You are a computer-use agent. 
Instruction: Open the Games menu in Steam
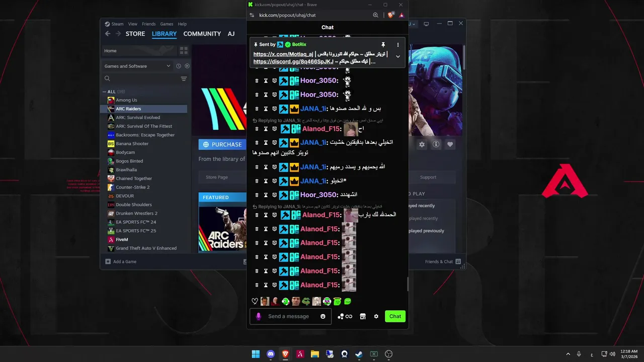[167, 24]
